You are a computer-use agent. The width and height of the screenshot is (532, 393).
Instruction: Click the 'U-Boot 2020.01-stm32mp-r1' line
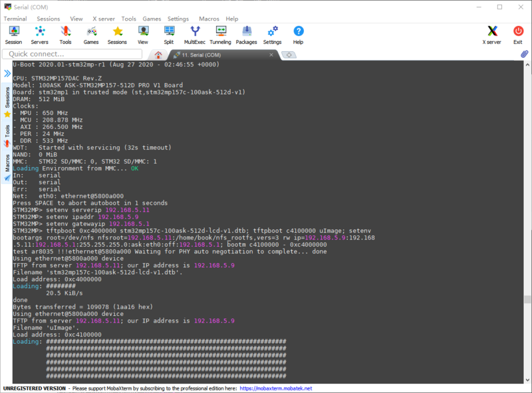tap(116, 65)
